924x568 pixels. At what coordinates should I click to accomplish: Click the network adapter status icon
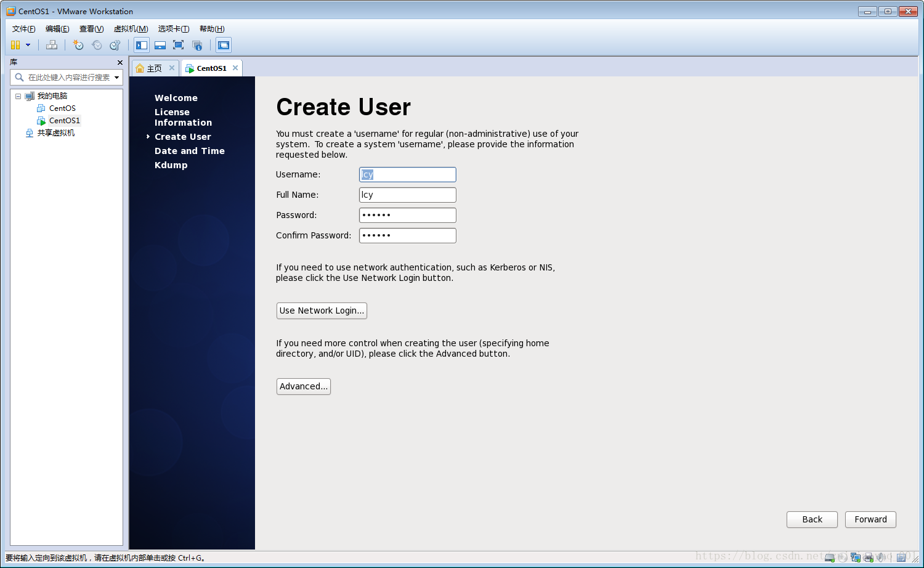[855, 558]
